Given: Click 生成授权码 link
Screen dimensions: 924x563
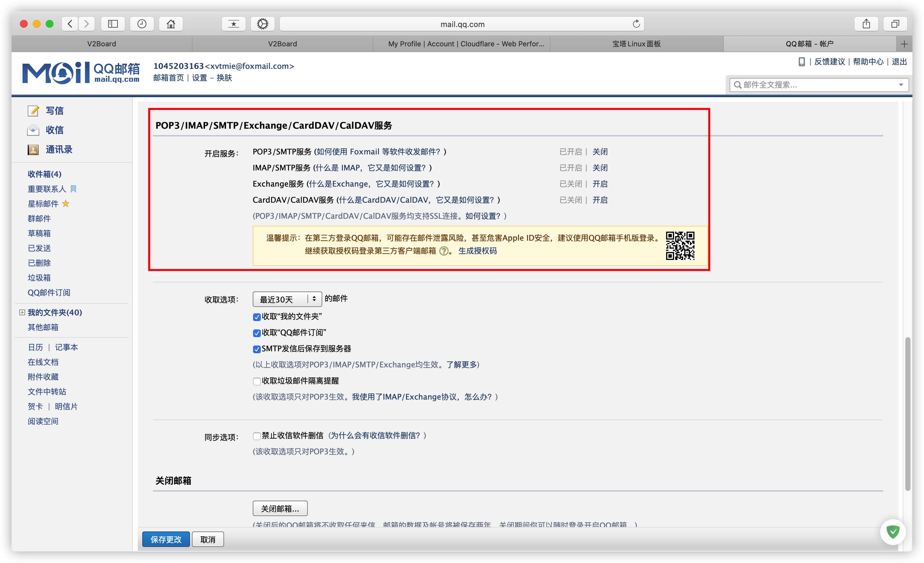Looking at the screenshot, I should pyautogui.click(x=477, y=251).
